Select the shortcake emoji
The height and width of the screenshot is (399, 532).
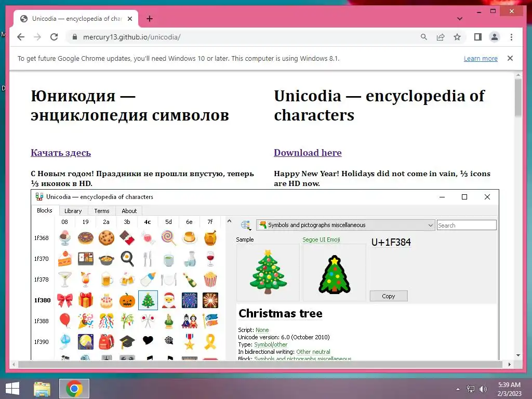[x=64, y=259]
